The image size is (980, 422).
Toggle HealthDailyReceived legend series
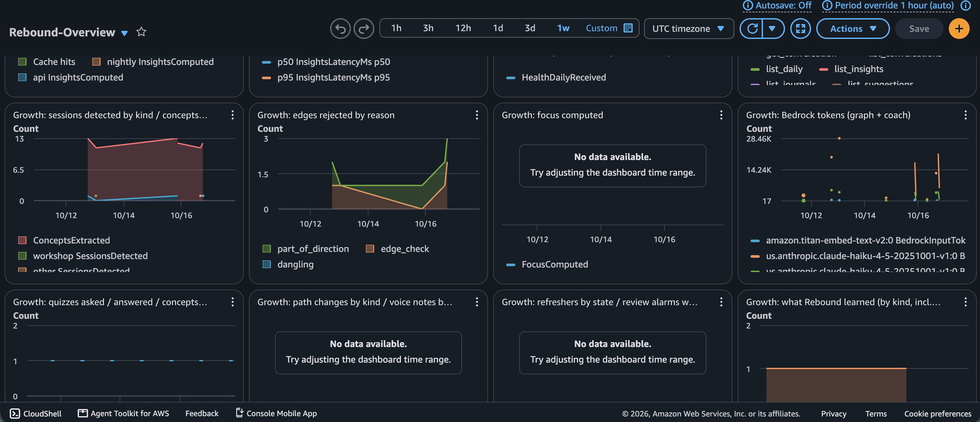click(556, 77)
